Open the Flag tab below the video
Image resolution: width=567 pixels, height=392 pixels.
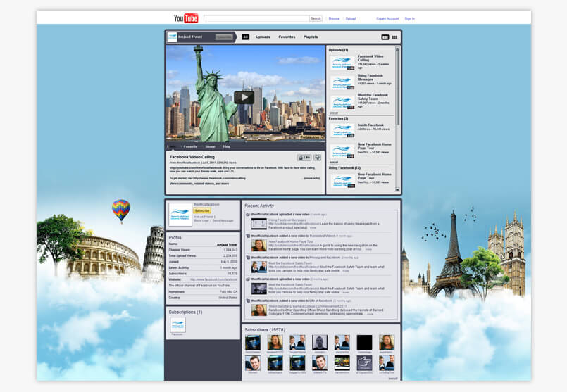226,146
